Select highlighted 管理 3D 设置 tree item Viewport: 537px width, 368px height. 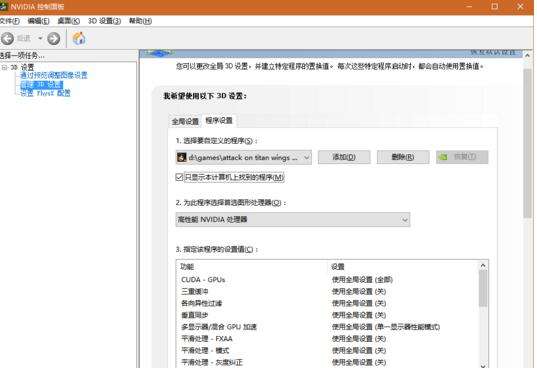point(42,84)
